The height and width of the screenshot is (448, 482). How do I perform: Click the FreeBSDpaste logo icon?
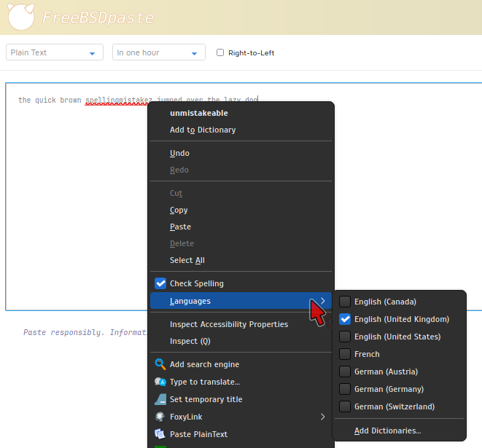20,17
